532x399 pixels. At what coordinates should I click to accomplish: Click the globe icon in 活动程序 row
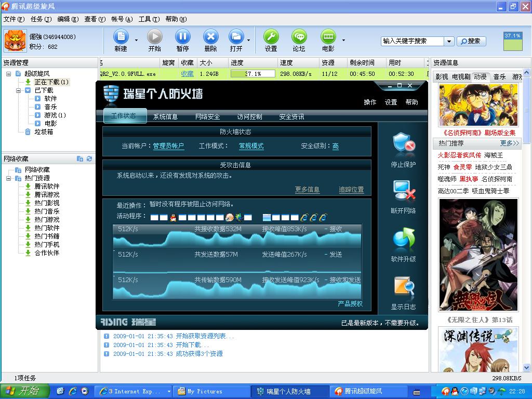pos(239,217)
